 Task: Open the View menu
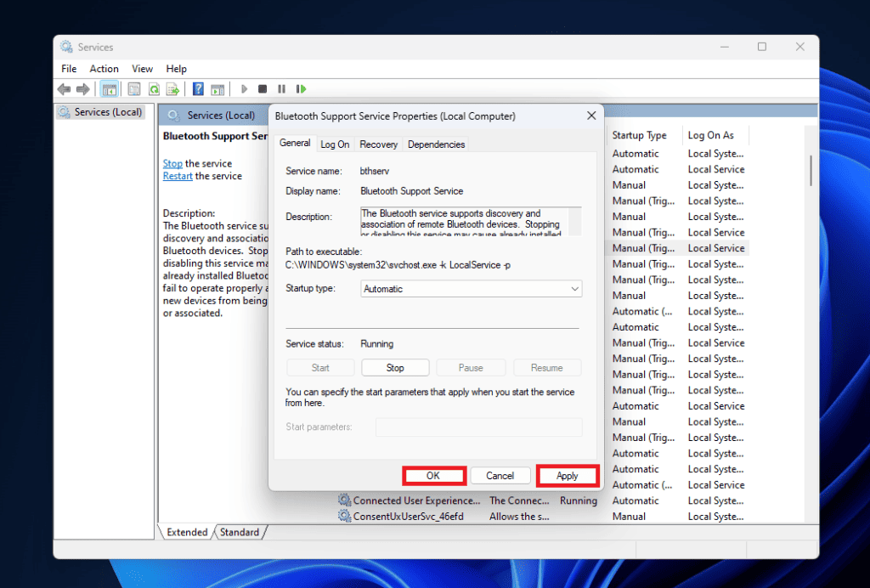tap(142, 68)
